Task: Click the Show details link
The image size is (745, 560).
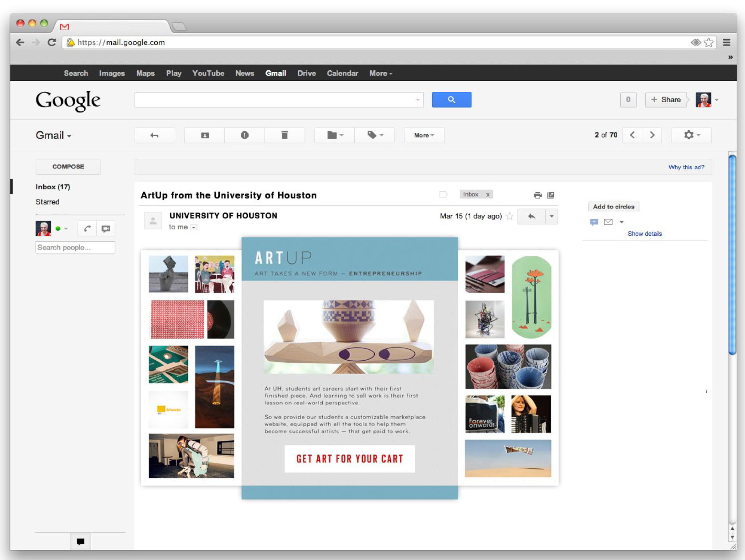Action: pos(645,234)
